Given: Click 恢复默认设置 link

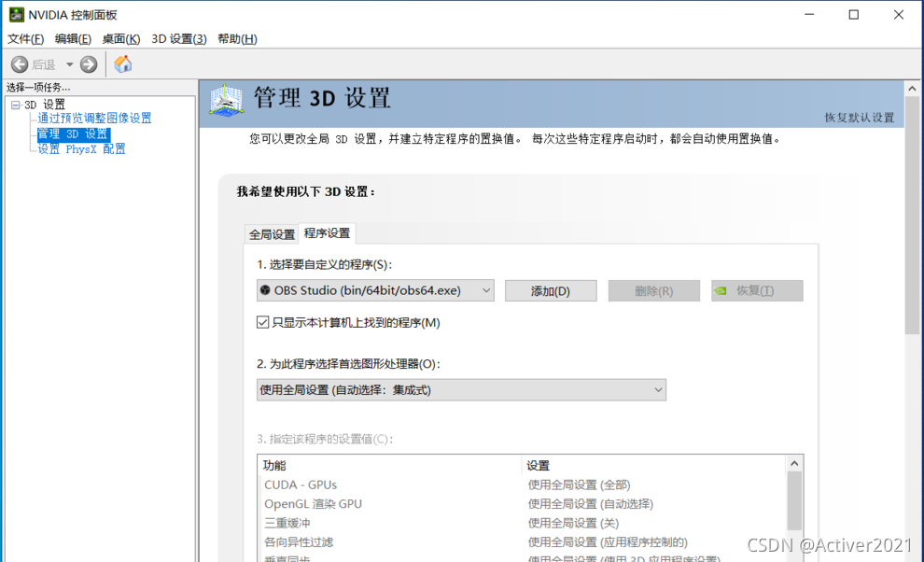Looking at the screenshot, I should pos(860,118).
